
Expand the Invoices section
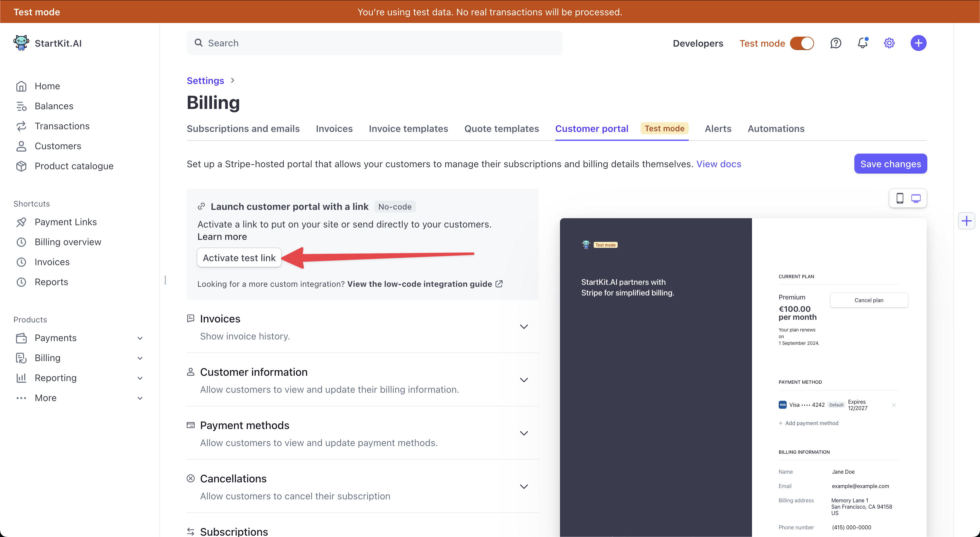click(523, 327)
